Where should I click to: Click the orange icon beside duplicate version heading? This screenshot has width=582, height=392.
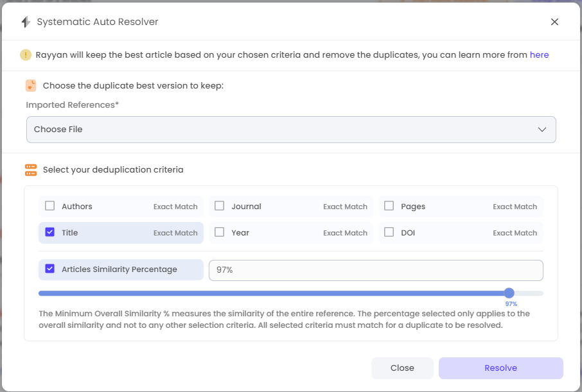tap(30, 85)
